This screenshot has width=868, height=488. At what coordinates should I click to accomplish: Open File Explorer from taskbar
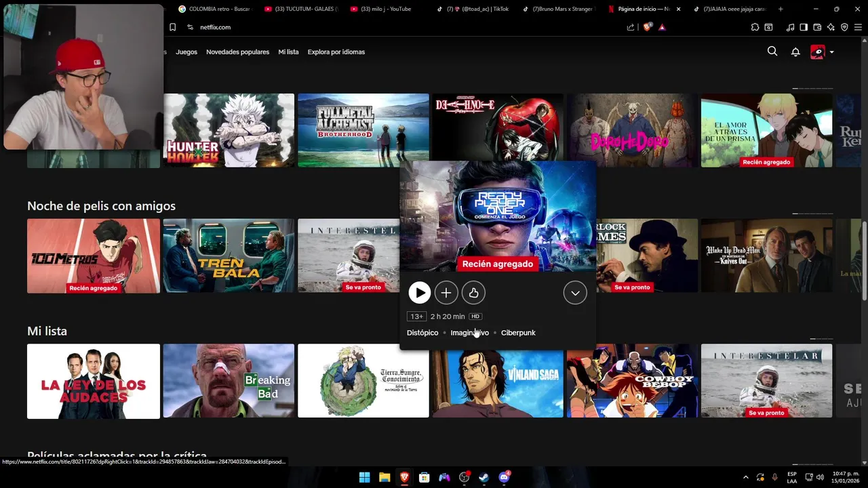pyautogui.click(x=384, y=477)
